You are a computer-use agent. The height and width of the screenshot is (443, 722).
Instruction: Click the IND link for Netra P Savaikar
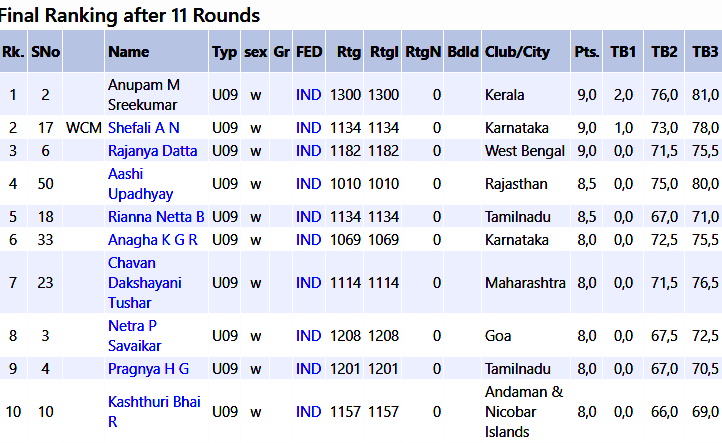309,336
